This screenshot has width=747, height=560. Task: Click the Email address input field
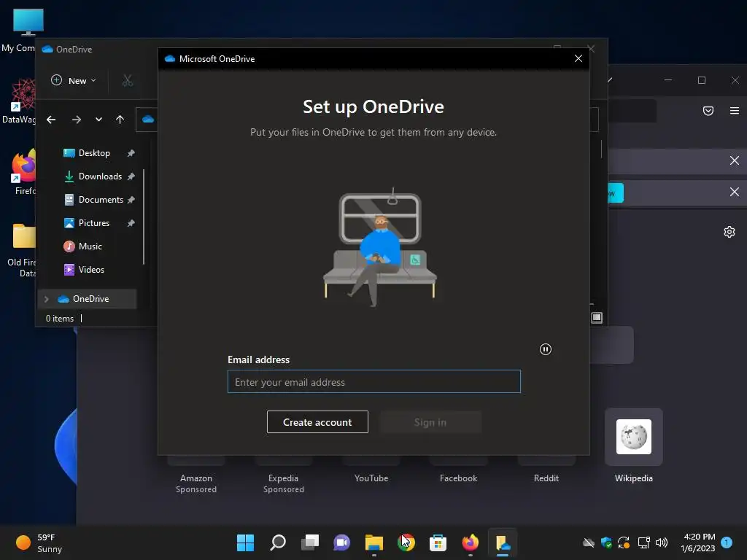tap(374, 381)
